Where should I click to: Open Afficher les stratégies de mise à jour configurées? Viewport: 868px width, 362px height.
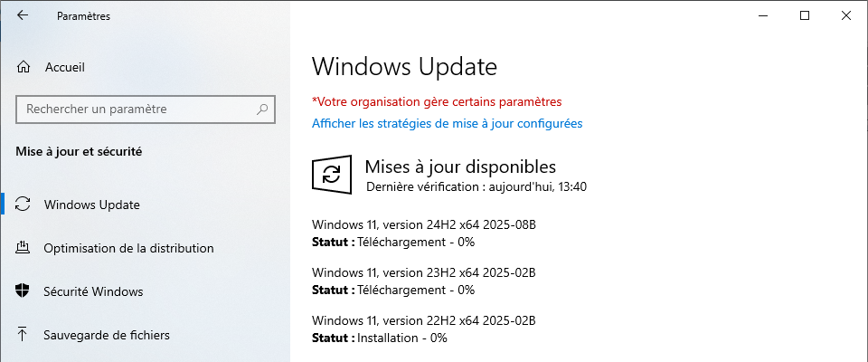448,123
